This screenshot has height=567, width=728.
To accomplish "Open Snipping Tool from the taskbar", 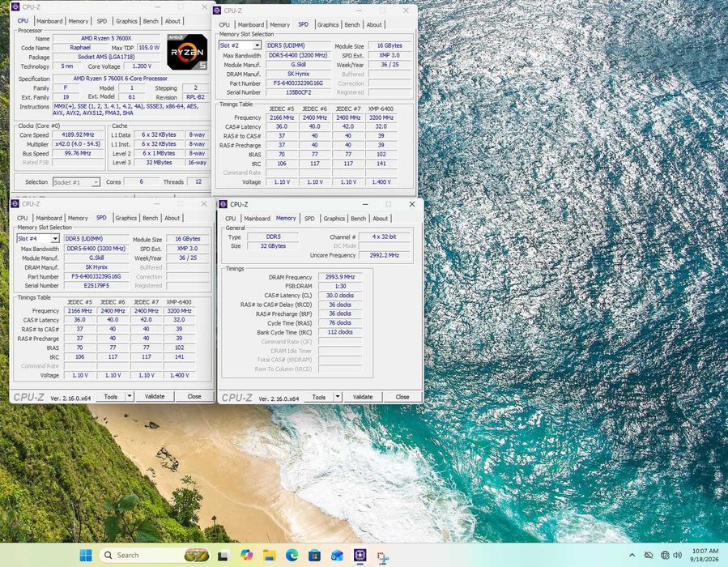I will pyautogui.click(x=382, y=556).
